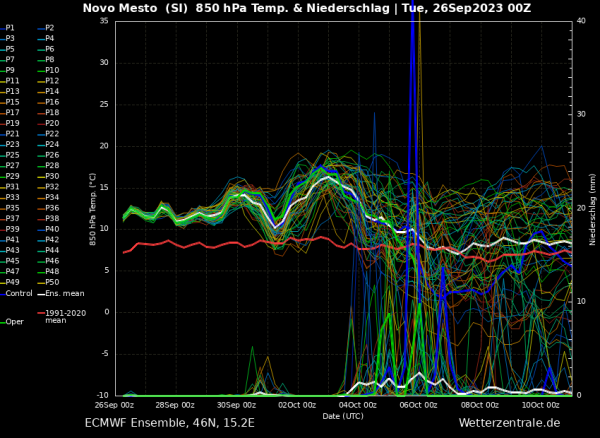Select legend entry P16
600x438 pixels.
[48, 102]
